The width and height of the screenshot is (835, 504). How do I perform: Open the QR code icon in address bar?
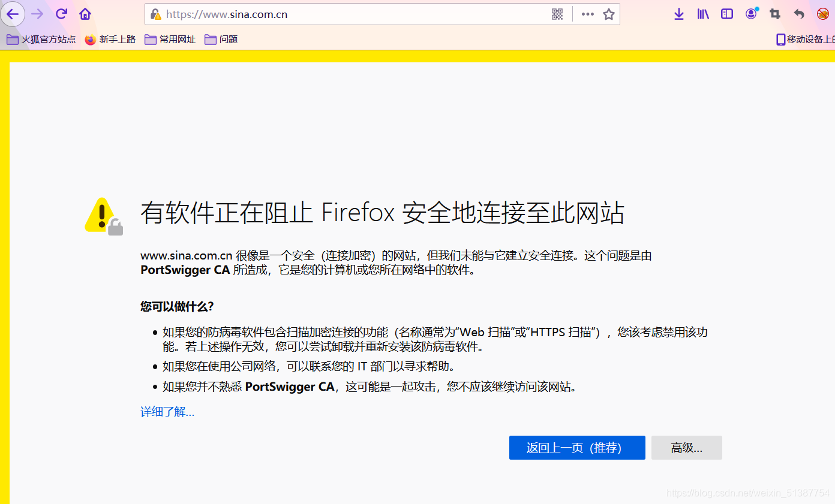pyautogui.click(x=557, y=14)
